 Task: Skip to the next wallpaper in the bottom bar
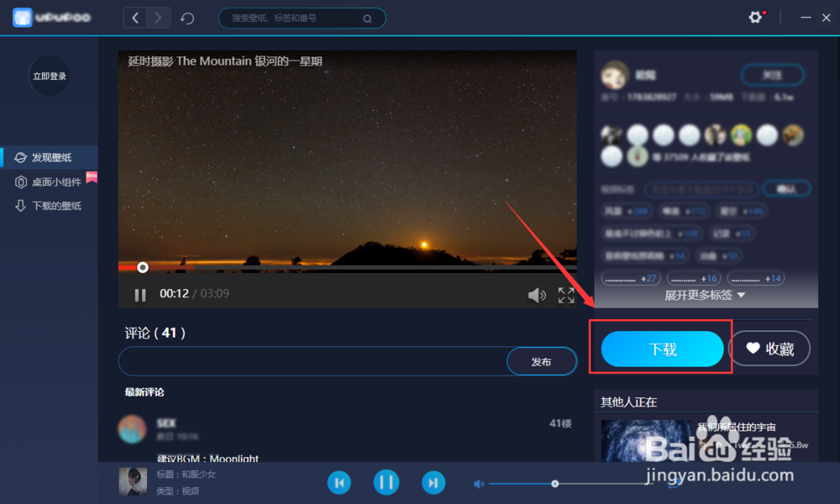433,483
